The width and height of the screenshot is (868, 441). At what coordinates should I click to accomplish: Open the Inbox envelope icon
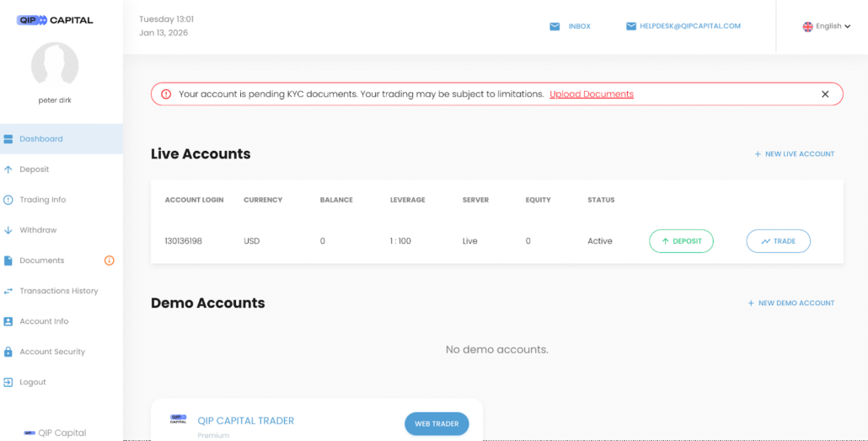555,26
